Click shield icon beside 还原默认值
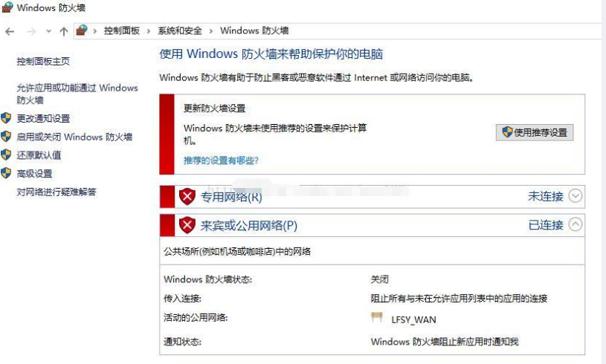606x364 pixels. [x=6, y=155]
